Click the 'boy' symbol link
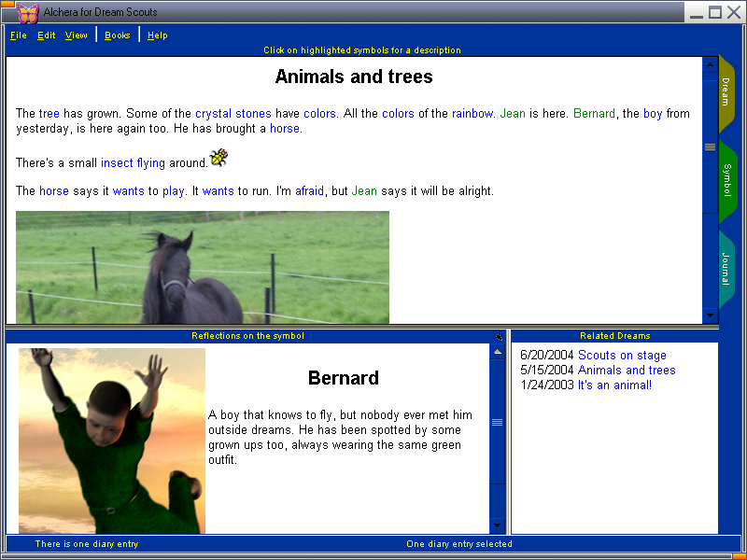Viewport: 747px width, 560px height. tap(653, 113)
